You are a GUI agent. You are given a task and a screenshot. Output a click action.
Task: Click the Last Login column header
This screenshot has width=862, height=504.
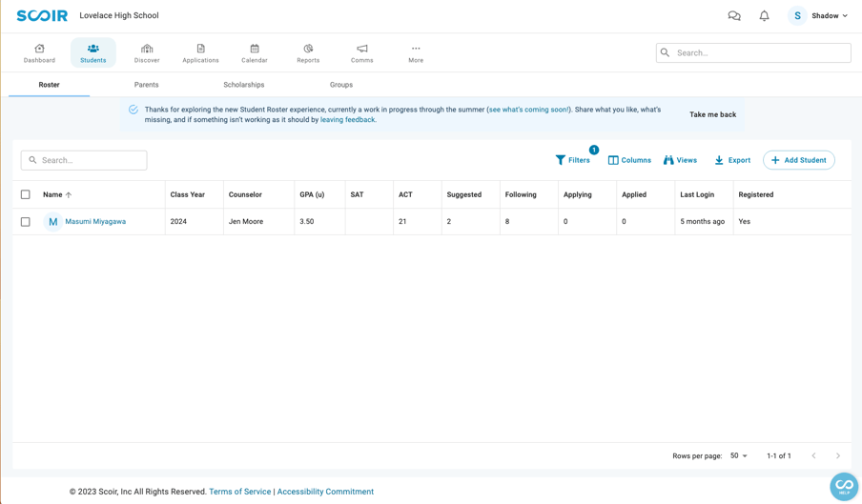(697, 195)
